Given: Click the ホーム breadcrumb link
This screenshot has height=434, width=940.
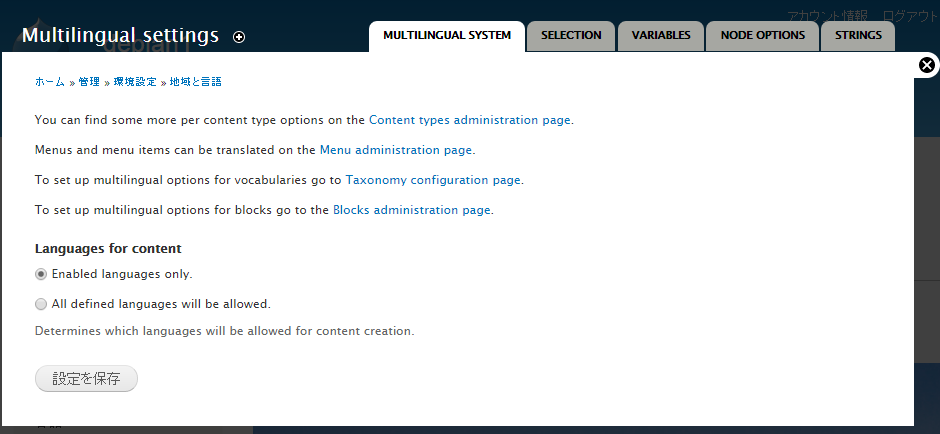Looking at the screenshot, I should click(50, 82).
